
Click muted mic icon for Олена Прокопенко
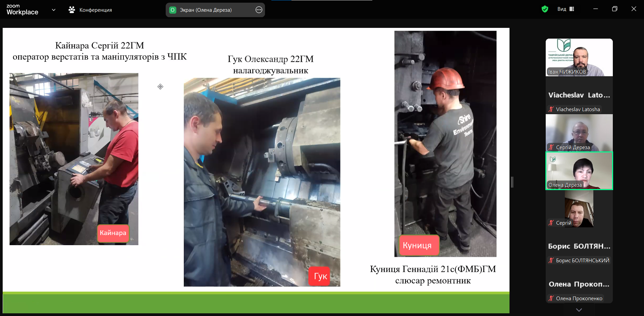click(x=551, y=298)
